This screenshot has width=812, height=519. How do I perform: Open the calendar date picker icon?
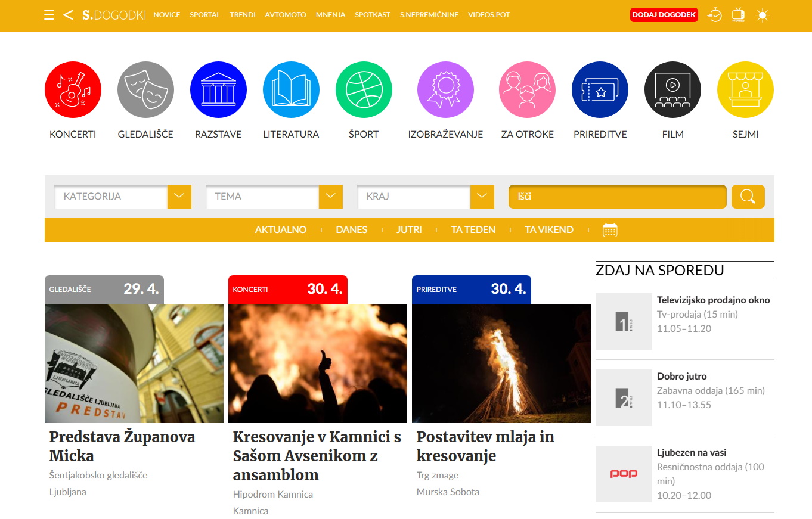(x=609, y=230)
